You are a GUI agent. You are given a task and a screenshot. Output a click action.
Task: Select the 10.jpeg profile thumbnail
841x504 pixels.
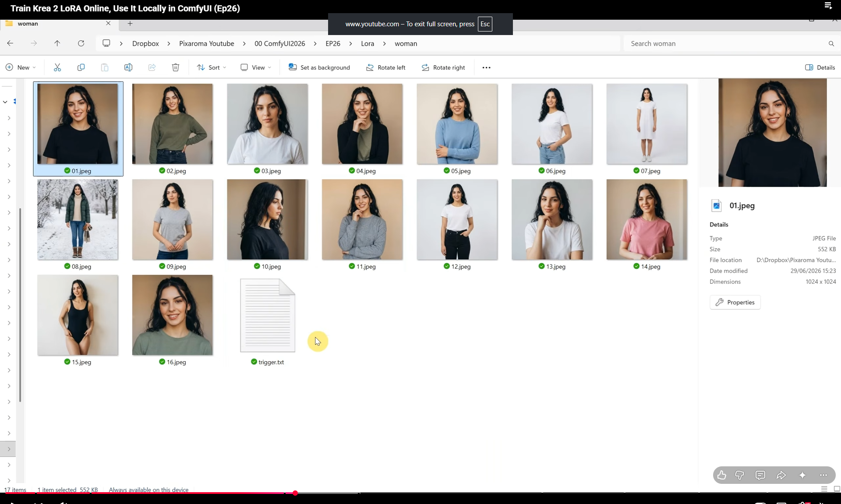coord(267,219)
